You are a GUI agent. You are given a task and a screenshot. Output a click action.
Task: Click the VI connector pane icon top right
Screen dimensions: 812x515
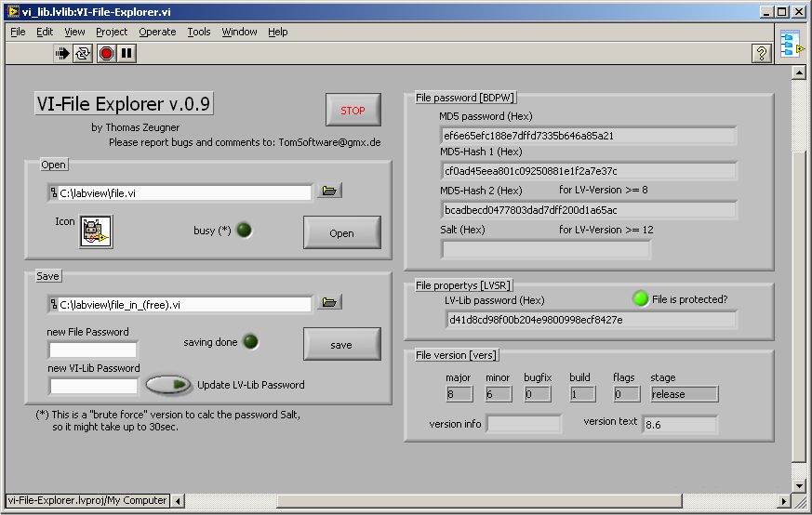tap(792, 46)
